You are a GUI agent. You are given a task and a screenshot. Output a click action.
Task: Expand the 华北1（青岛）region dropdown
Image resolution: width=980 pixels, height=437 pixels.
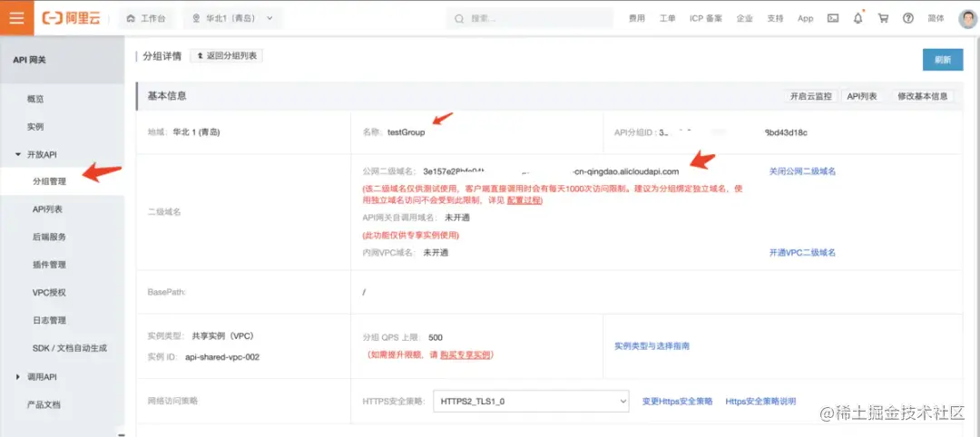coord(232,18)
